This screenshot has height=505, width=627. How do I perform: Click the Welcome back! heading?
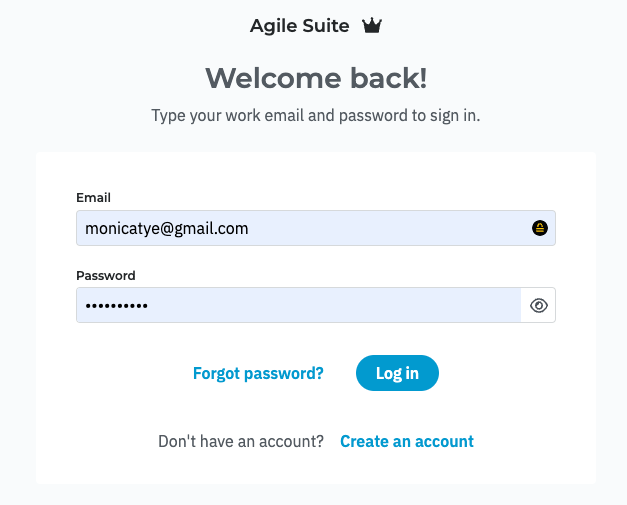click(316, 78)
